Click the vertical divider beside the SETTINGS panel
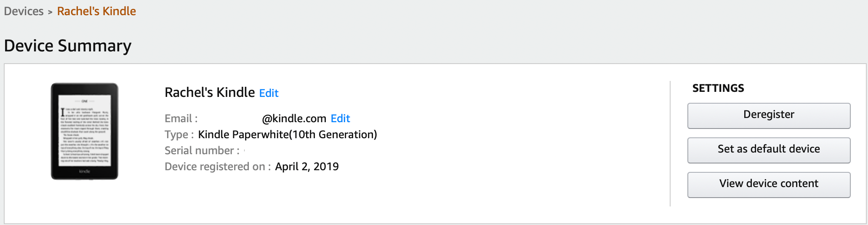Screen dimensions: 868x225 [670, 143]
